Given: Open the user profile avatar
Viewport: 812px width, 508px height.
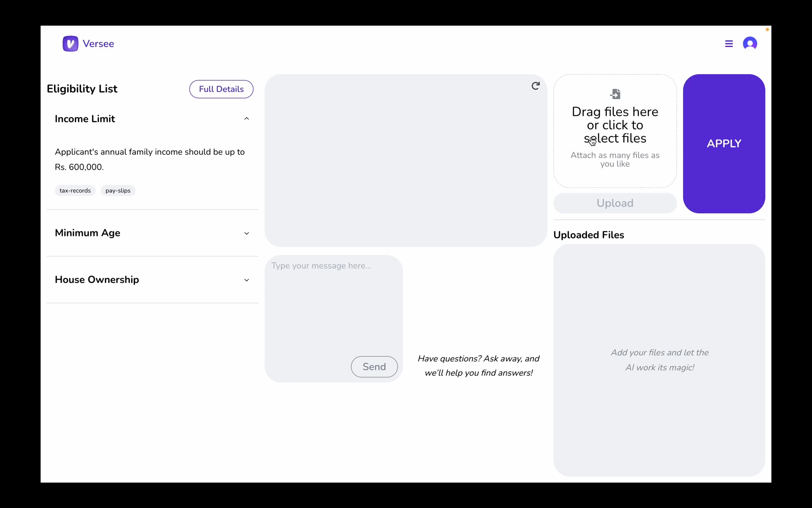Looking at the screenshot, I should pos(750,44).
